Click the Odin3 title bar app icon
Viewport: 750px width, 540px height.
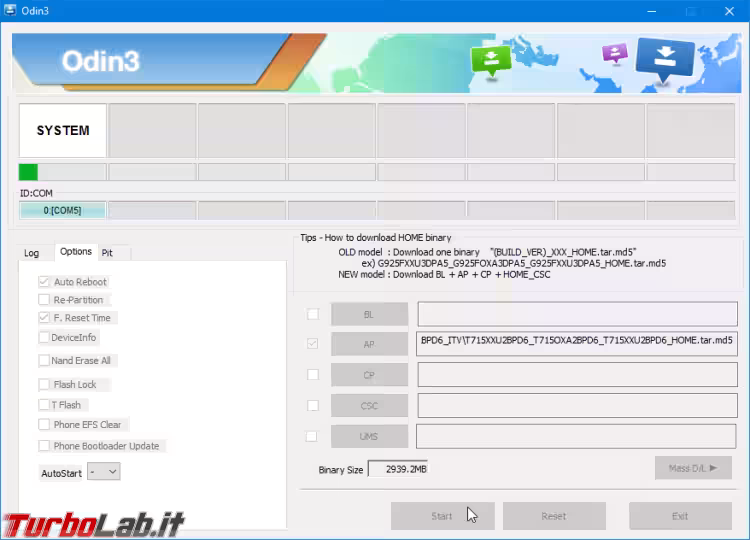tap(10, 10)
